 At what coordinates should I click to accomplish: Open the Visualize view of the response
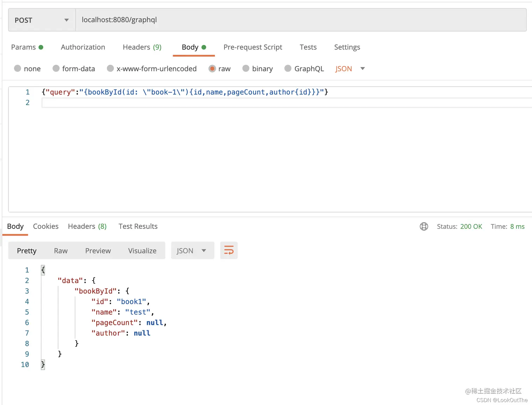[x=142, y=250]
